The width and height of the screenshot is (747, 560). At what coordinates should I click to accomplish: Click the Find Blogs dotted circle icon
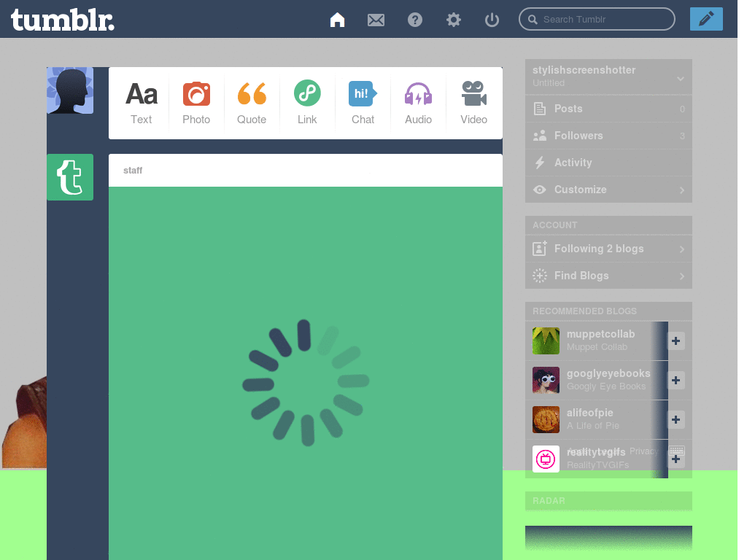pos(539,276)
